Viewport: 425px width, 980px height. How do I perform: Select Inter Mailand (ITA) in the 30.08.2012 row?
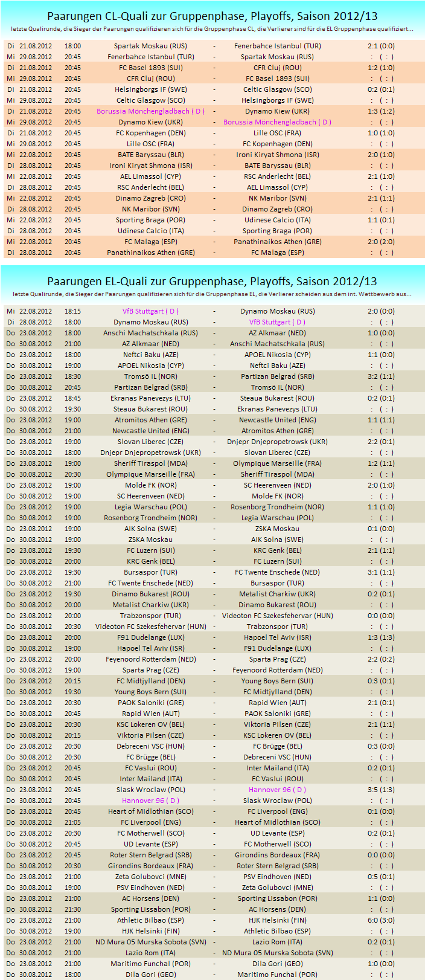(150, 779)
